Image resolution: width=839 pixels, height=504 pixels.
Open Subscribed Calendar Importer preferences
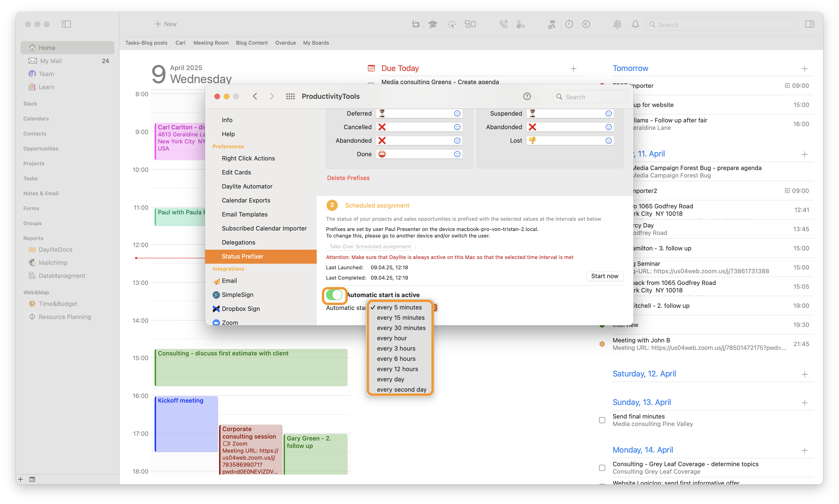[264, 229]
